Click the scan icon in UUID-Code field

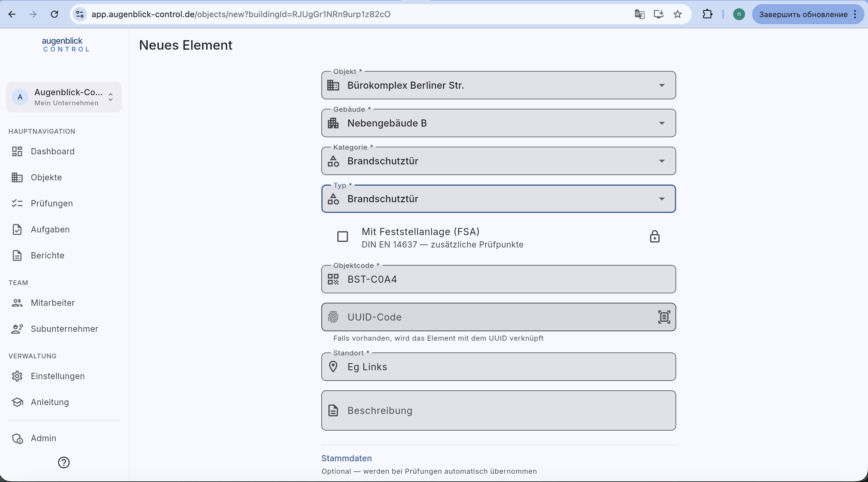point(664,317)
